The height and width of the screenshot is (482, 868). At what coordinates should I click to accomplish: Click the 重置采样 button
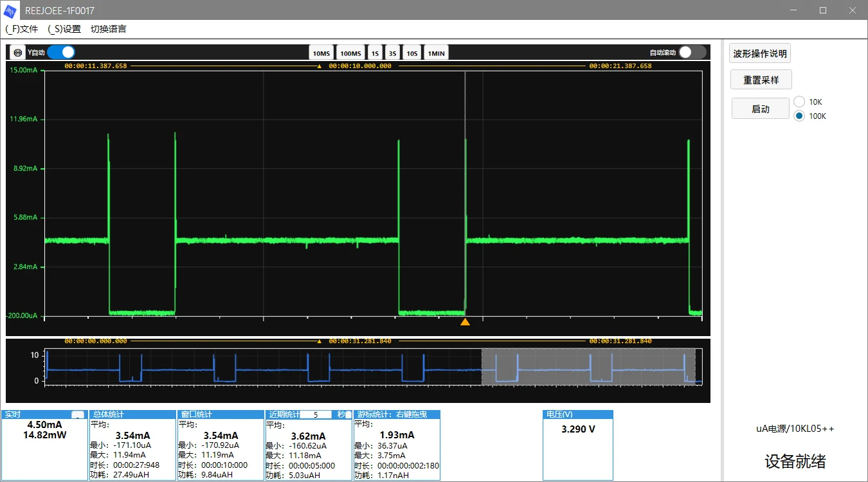click(x=761, y=80)
